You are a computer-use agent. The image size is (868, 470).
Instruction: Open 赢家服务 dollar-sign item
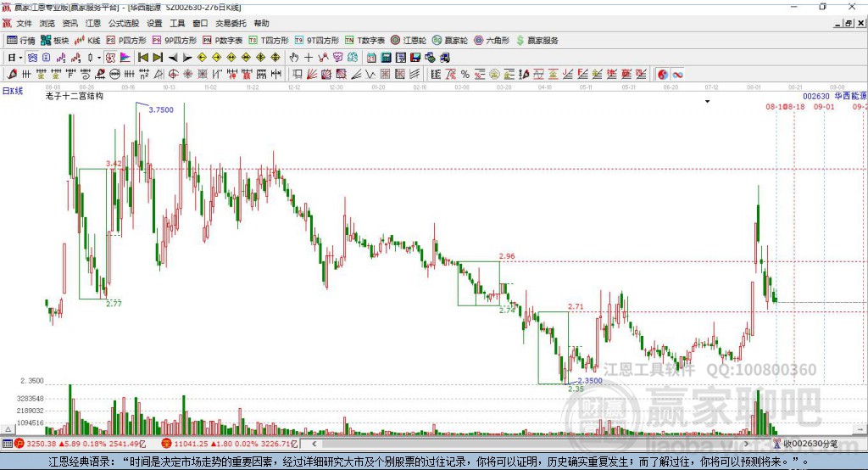coord(537,41)
